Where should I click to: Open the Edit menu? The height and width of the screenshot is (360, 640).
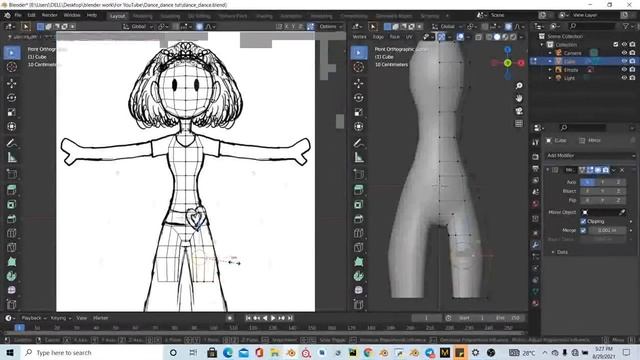pos(31,15)
